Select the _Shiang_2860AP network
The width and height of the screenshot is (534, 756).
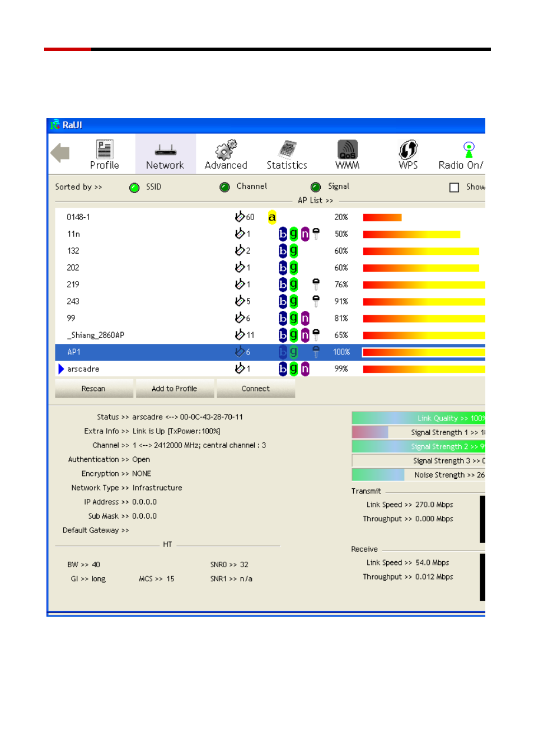(x=270, y=335)
